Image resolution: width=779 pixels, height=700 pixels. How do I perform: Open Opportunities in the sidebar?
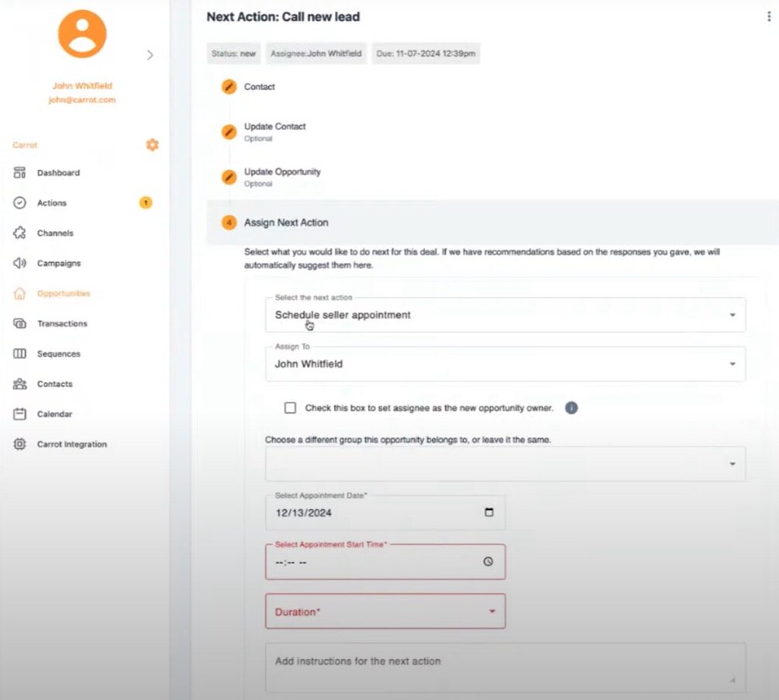tap(64, 294)
